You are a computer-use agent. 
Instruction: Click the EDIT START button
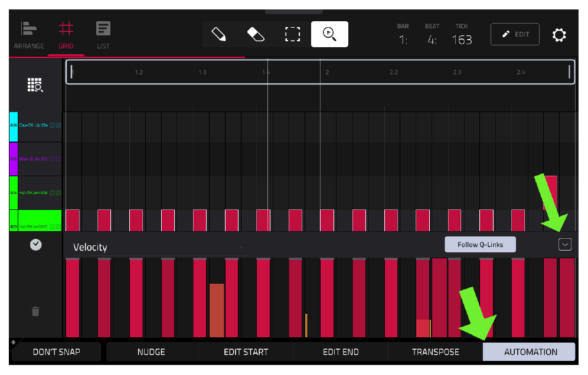coord(246,352)
